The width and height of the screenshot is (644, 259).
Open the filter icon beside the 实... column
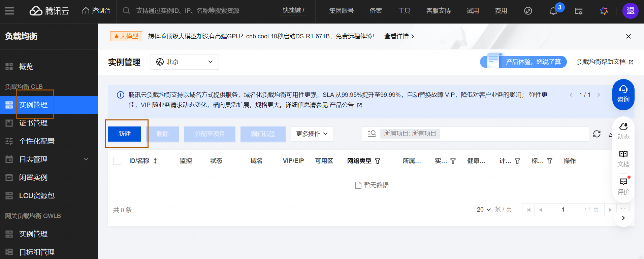pos(453,161)
